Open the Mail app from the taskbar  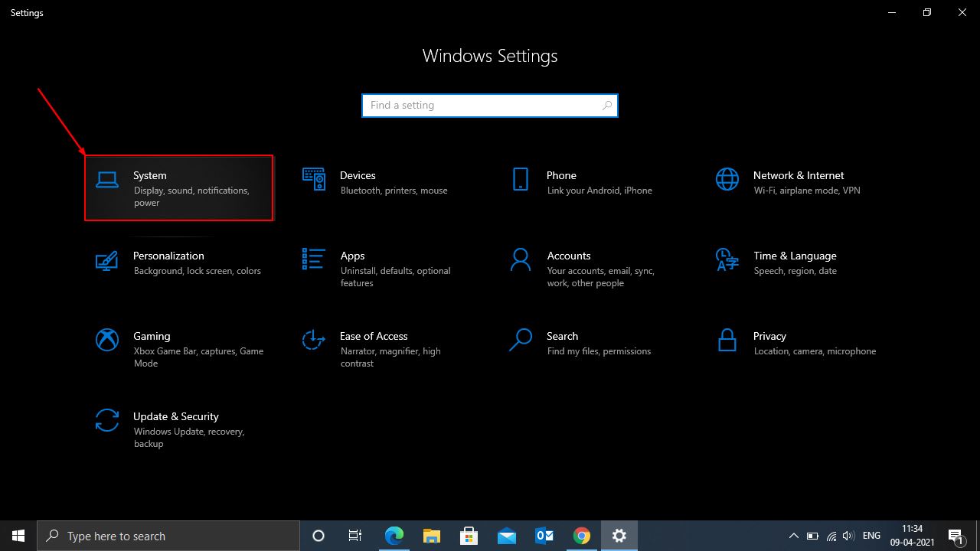point(506,536)
